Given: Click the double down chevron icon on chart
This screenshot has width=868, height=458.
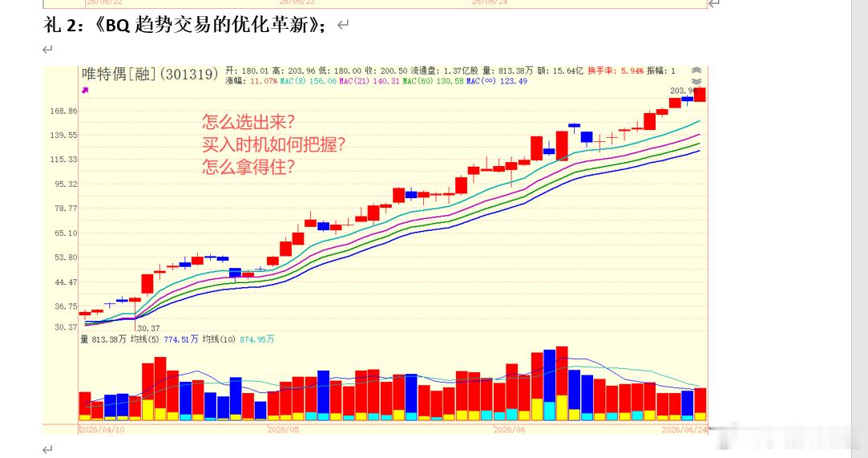Looking at the screenshot, I should 696,81.
